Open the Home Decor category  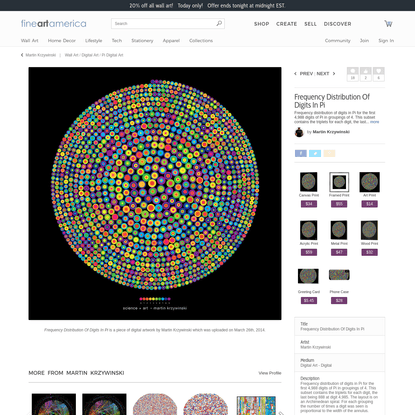pos(62,41)
